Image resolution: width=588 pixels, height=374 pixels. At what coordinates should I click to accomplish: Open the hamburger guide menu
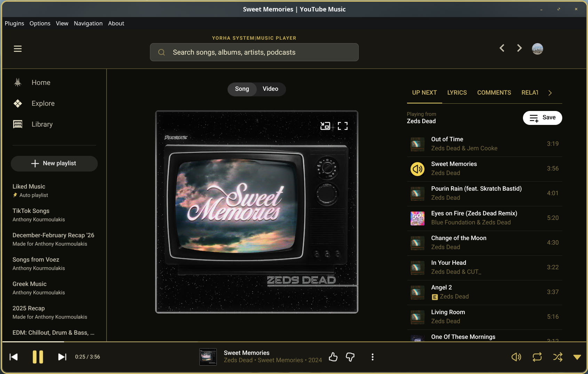pyautogui.click(x=18, y=49)
